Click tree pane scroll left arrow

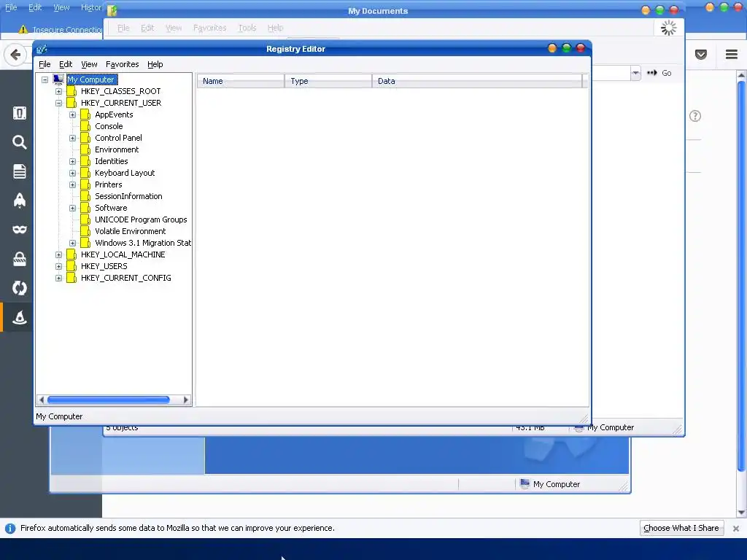pyautogui.click(x=42, y=400)
